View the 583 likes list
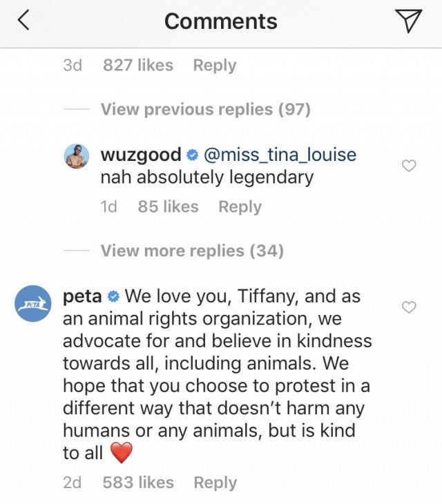Image resolution: width=442 pixels, height=504 pixels. click(x=138, y=483)
